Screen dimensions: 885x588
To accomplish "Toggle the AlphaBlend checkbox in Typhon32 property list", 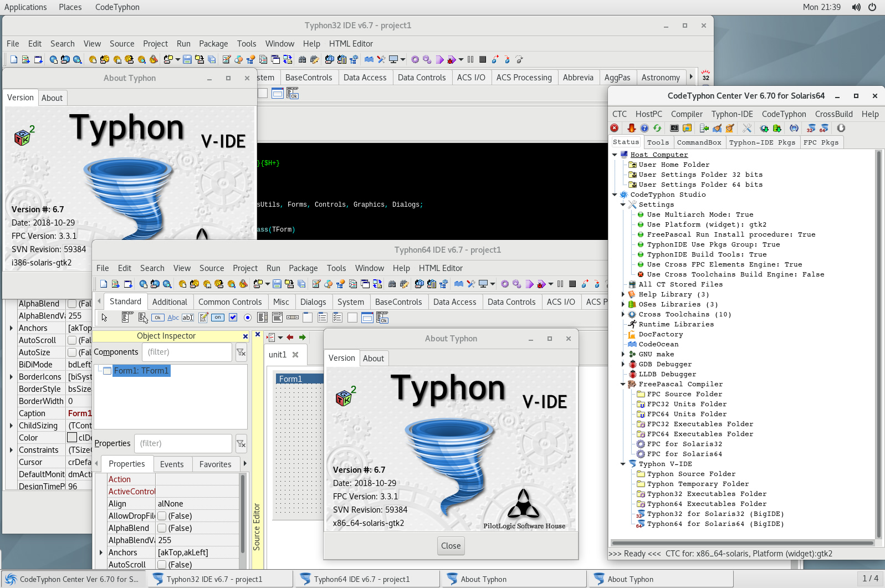I will click(72, 304).
